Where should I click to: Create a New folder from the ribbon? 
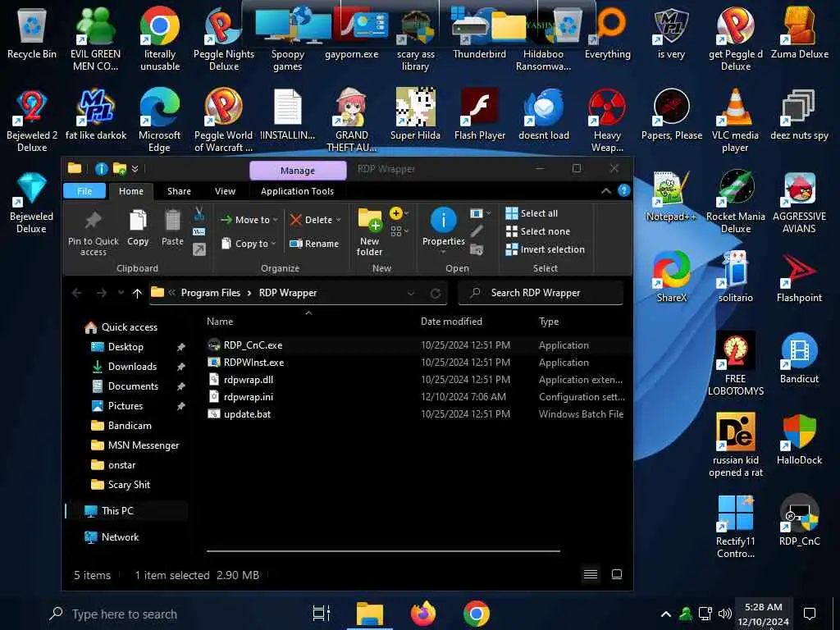pos(370,232)
